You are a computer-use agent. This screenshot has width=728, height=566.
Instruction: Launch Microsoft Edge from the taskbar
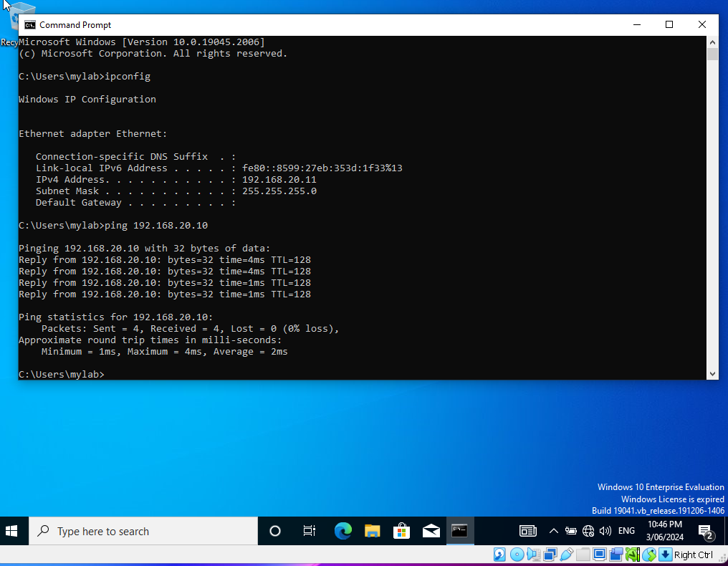(x=343, y=531)
